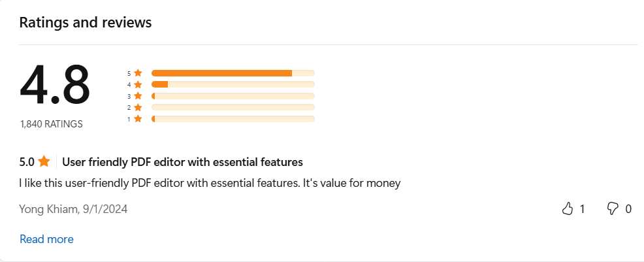Image resolution: width=644 pixels, height=262 pixels.
Task: Open the Read more link
Action: tap(47, 239)
